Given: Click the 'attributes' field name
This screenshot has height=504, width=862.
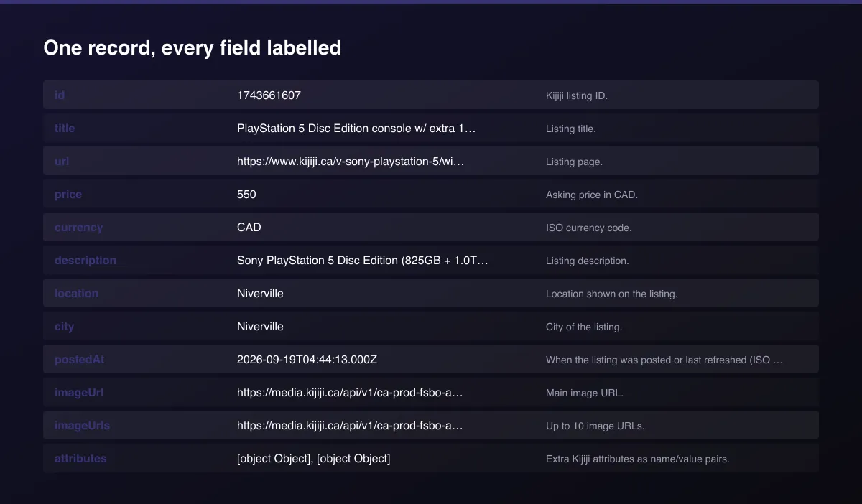Looking at the screenshot, I should pos(80,458).
